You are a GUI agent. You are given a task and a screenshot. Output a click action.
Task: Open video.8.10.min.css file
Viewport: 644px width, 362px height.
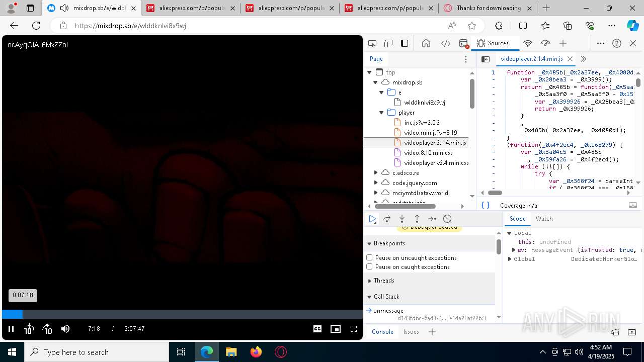(x=428, y=153)
